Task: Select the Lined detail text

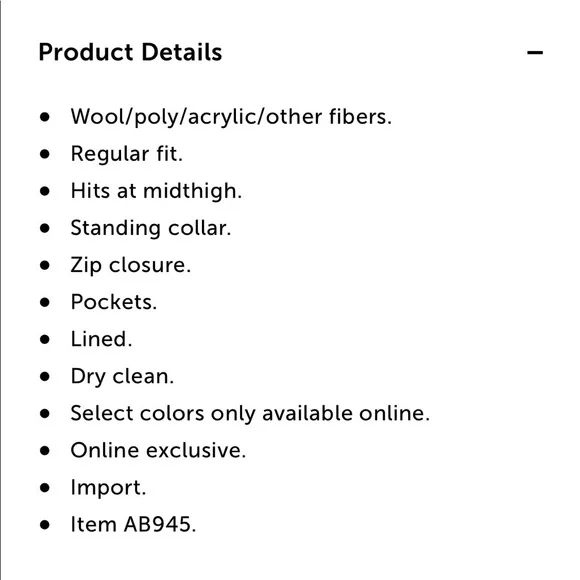Action: 101,339
